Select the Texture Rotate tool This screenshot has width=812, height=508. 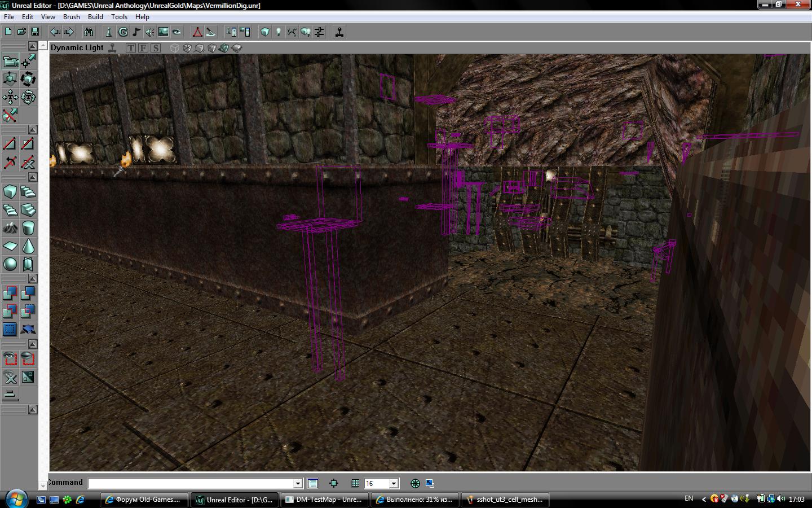click(28, 97)
